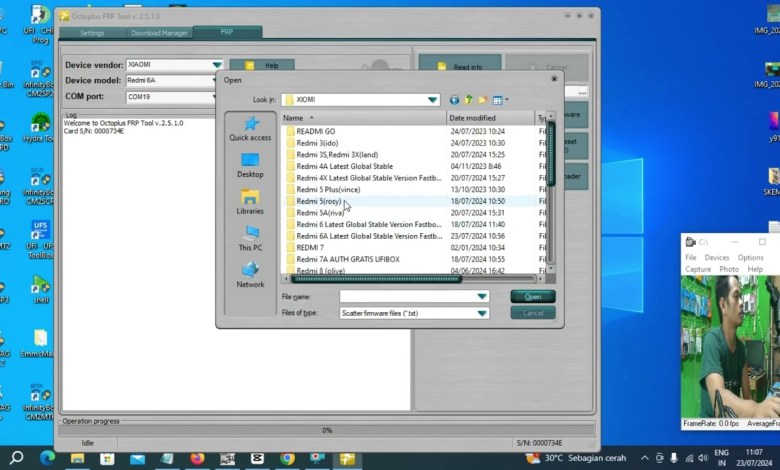Select This PC in places bar
This screenshot has height=470, width=780.
point(250,238)
